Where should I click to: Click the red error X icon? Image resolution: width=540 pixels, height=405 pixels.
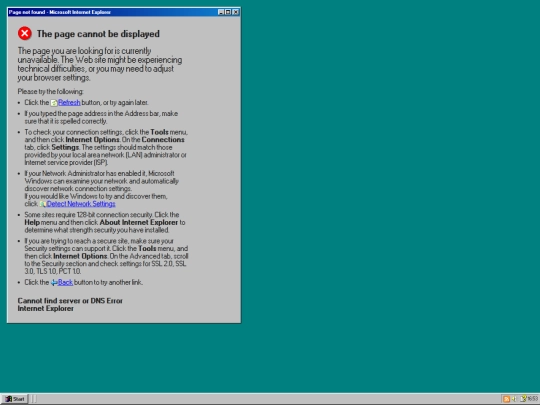click(25, 33)
